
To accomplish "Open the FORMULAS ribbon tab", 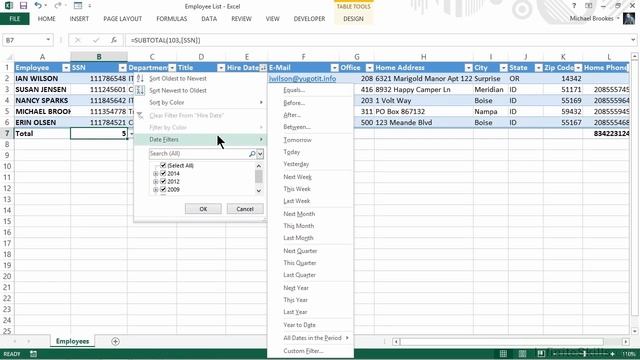I will click(172, 19).
